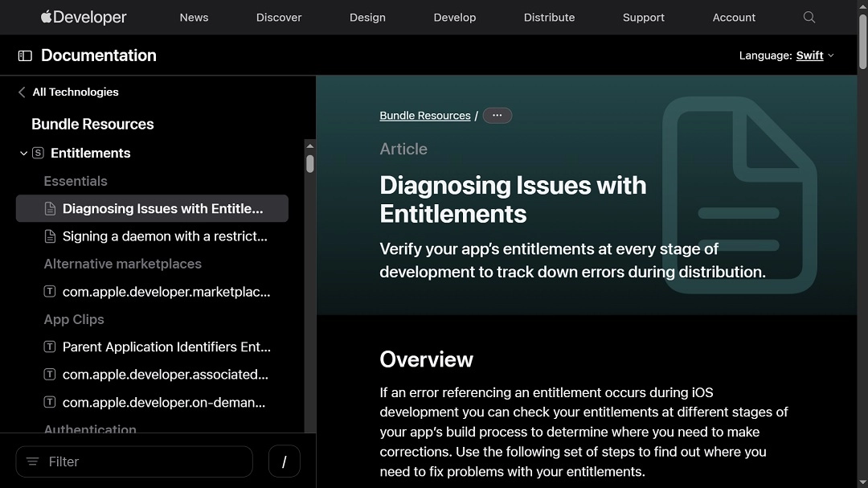This screenshot has height=488, width=868.
Task: Expand the breadcrumb ellipsis menu
Action: click(x=497, y=115)
